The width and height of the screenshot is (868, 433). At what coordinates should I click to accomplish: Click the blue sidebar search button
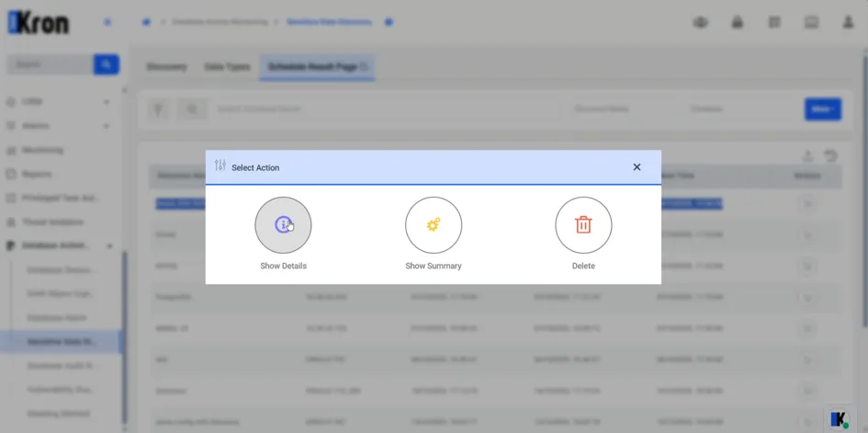coord(107,64)
